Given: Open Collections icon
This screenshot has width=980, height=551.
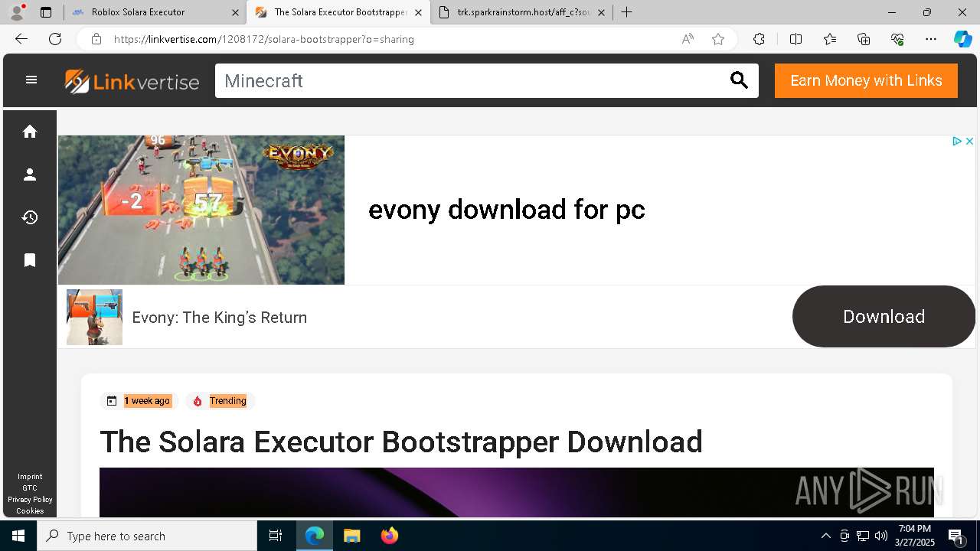Looking at the screenshot, I should [864, 39].
